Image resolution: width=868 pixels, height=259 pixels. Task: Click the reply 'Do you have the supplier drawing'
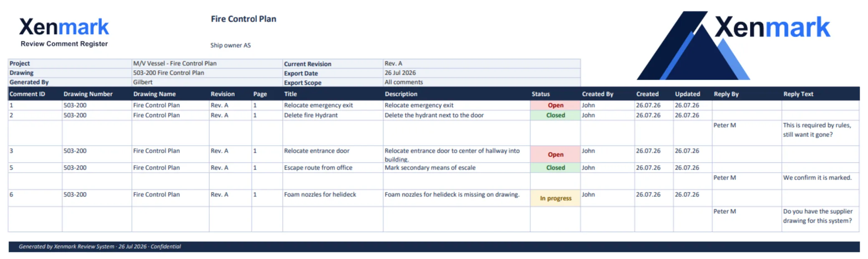click(x=818, y=216)
